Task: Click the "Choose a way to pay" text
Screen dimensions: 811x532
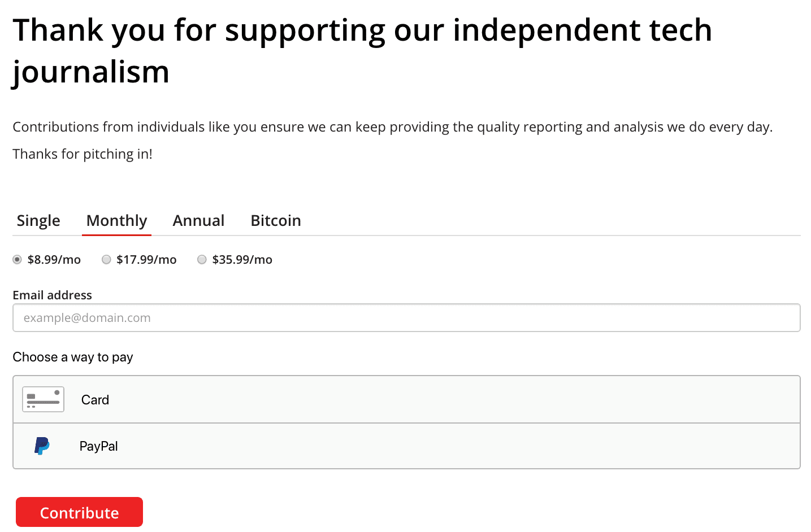Action: (73, 357)
